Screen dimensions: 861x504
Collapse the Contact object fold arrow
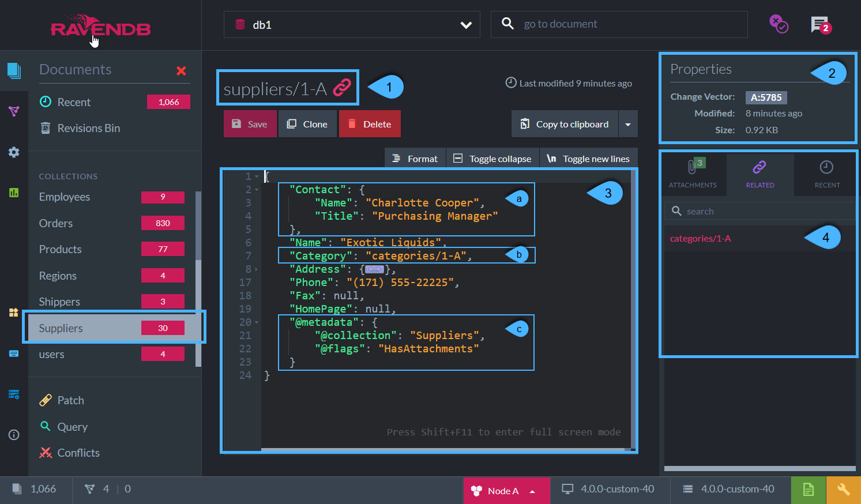(x=257, y=190)
